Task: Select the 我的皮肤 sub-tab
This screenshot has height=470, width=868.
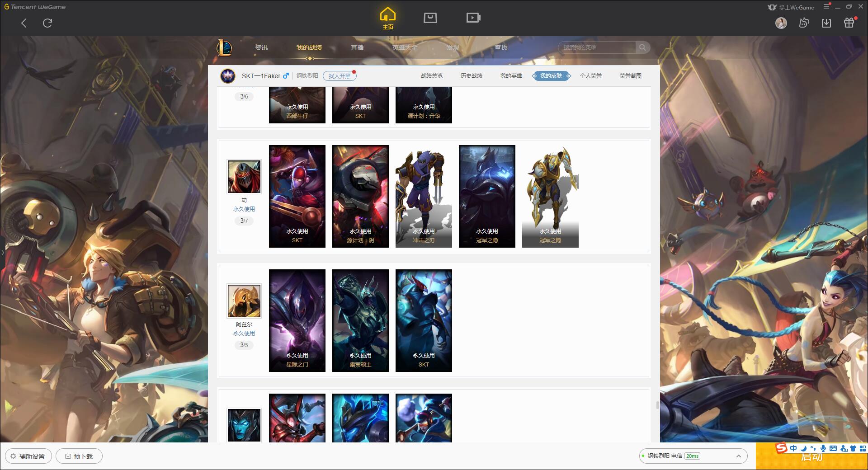Action: point(551,76)
